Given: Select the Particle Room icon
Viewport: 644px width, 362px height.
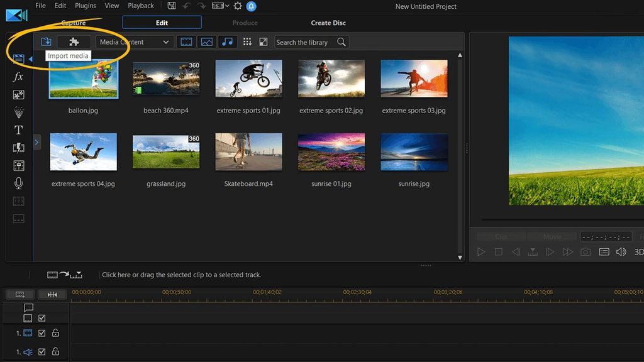Looking at the screenshot, I should click(19, 112).
